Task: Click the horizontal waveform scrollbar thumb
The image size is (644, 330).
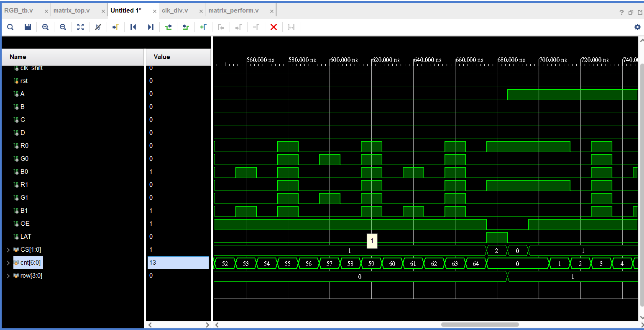Action: pyautogui.click(x=480, y=325)
